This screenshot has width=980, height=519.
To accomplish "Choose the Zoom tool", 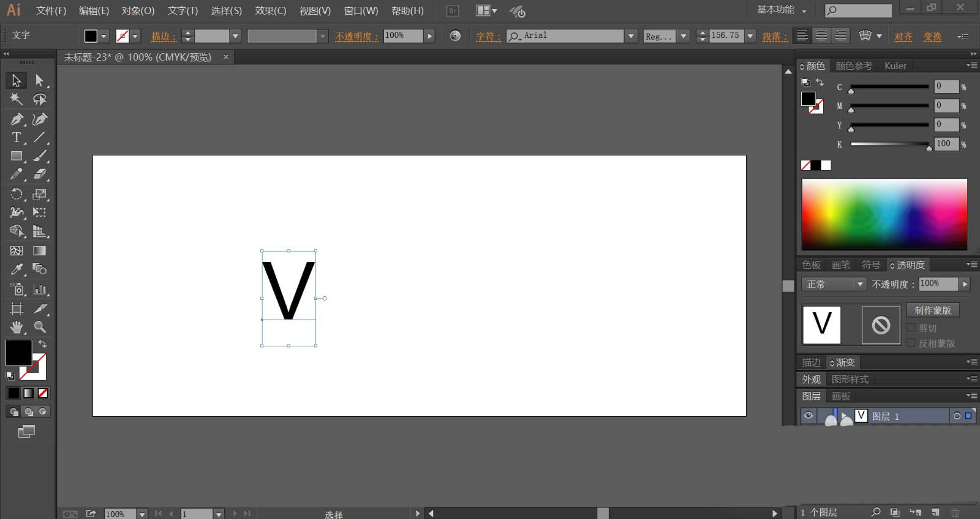I will [40, 327].
